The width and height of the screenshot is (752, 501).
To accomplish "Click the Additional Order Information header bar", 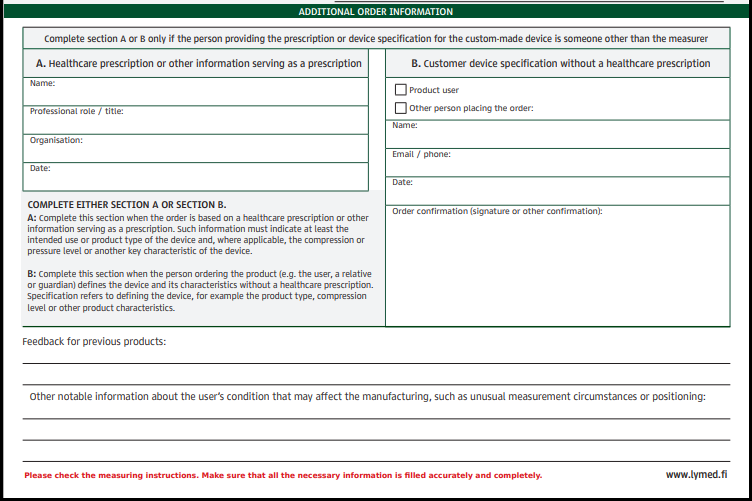I will (x=375, y=12).
